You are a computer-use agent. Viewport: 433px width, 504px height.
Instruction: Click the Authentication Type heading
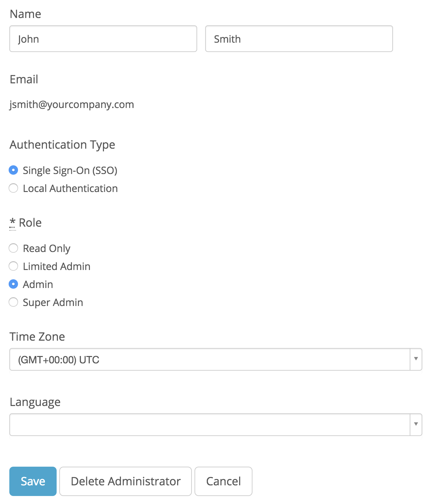pos(62,145)
